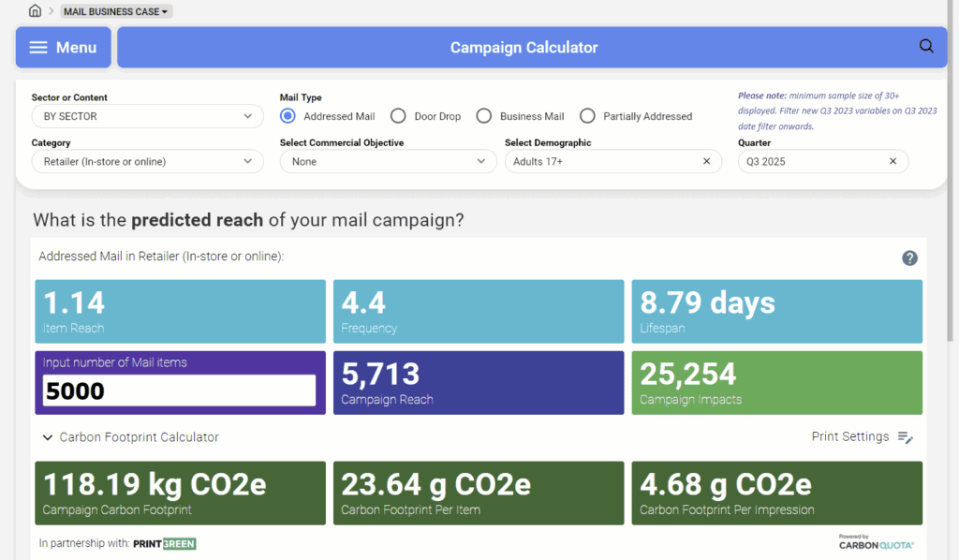
Task: Select the Door Drop mail type
Action: point(398,115)
